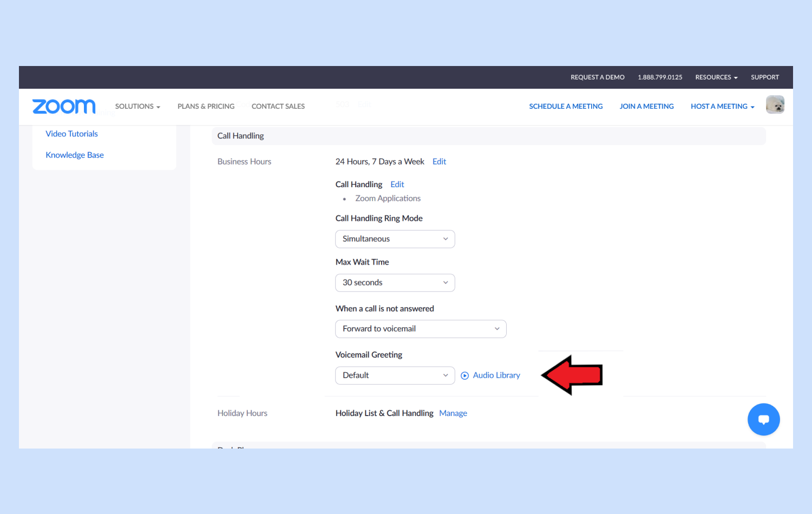Click Edit next to Call Handling
The image size is (812, 514).
point(397,184)
